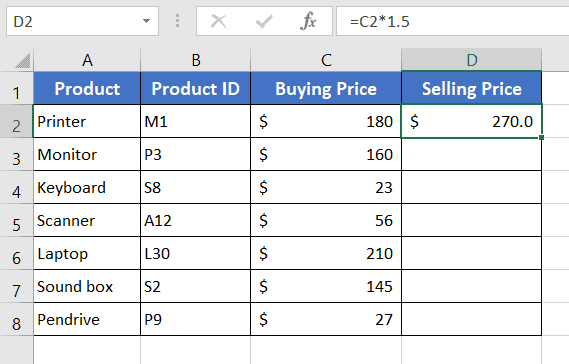The image size is (569, 364).
Task: Select column D header
Action: (x=472, y=60)
